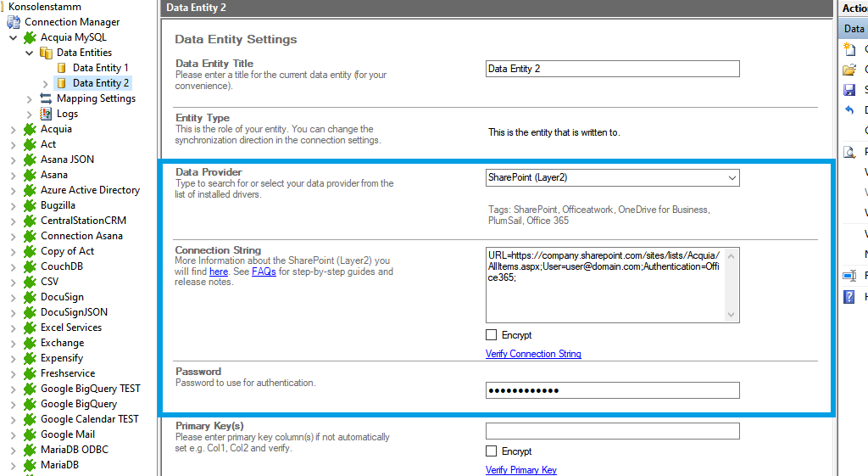Viewport: 868px width, 476px height.
Task: Tick the Encrypt checkbox under Primary Key(s)
Action: click(x=492, y=451)
